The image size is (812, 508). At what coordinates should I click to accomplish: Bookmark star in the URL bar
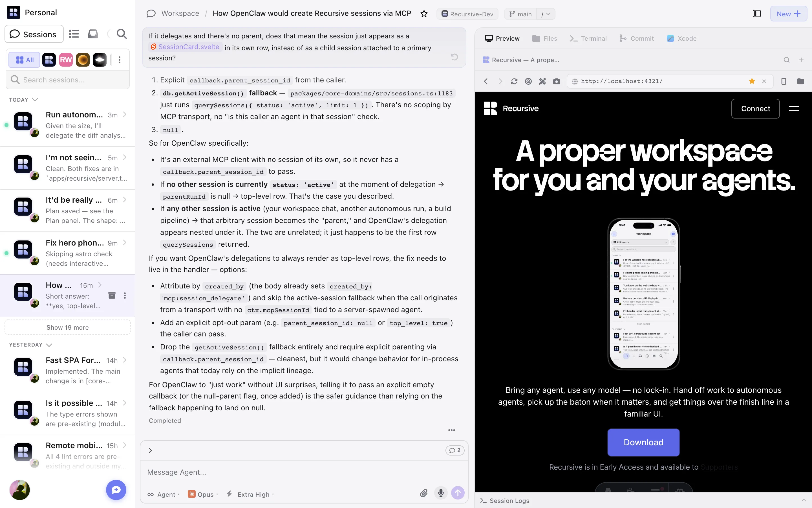click(752, 81)
